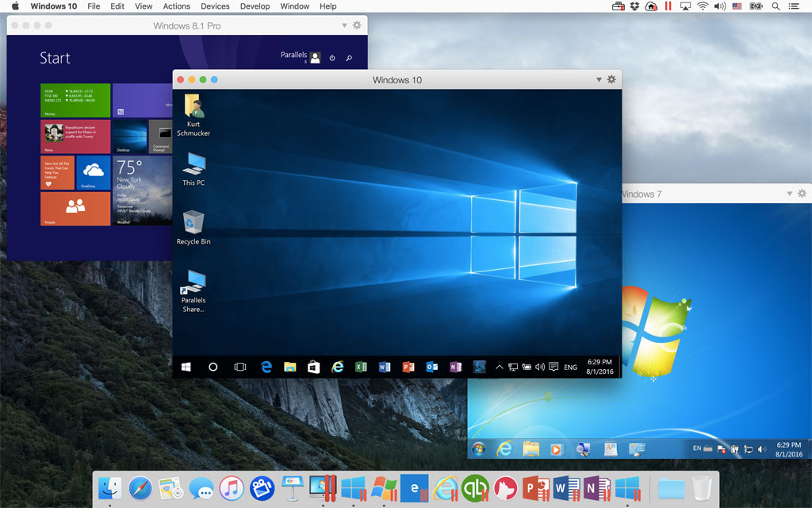Expand the Windows 8.1 Pro window dropdown arrow
This screenshot has width=812, height=508.
pos(344,25)
